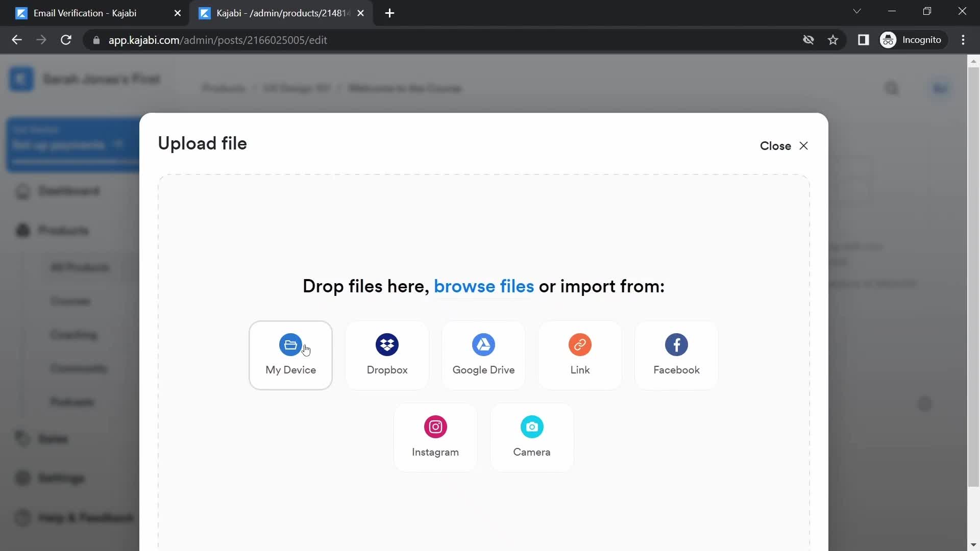The width and height of the screenshot is (980, 551).
Task: Import file from Google Drive
Action: 483,356
